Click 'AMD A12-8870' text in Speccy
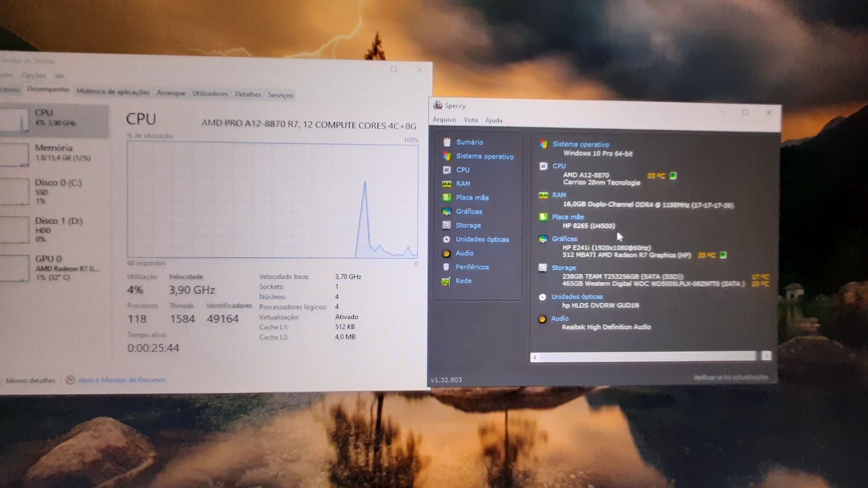 coord(586,175)
